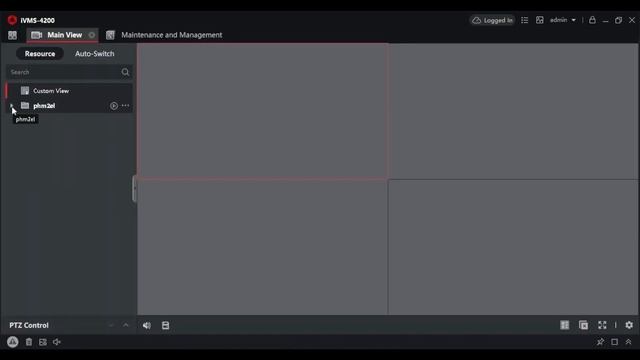Open live view settings gear

[629, 325]
